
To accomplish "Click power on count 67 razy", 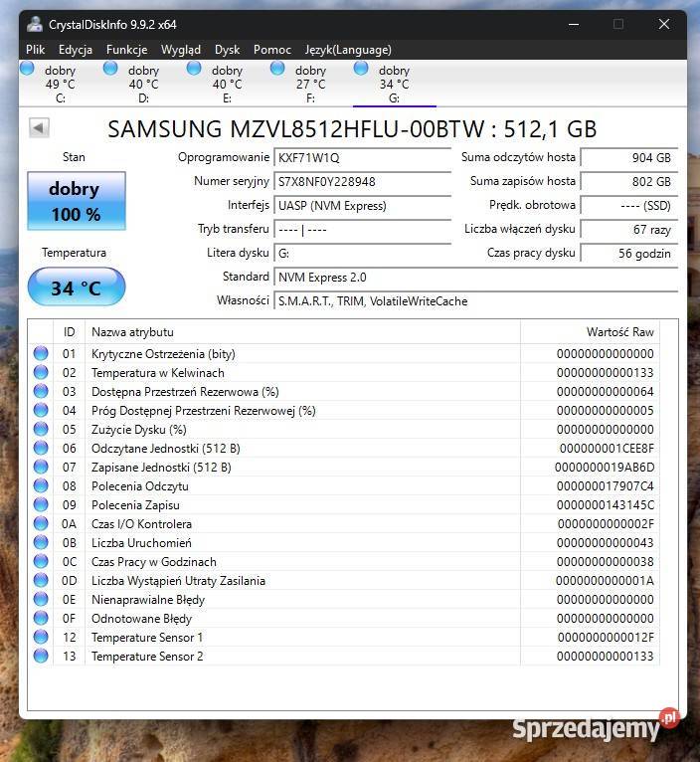I will (x=629, y=229).
